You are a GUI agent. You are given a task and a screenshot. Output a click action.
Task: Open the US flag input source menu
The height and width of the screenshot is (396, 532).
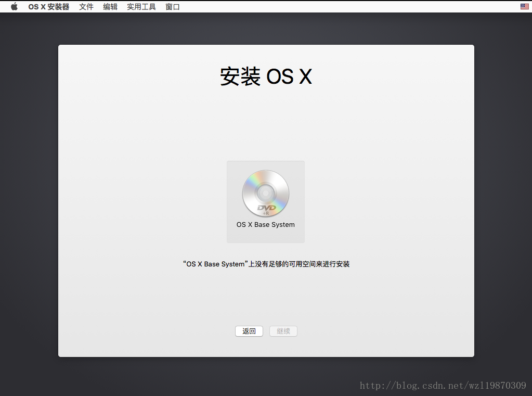524,6
